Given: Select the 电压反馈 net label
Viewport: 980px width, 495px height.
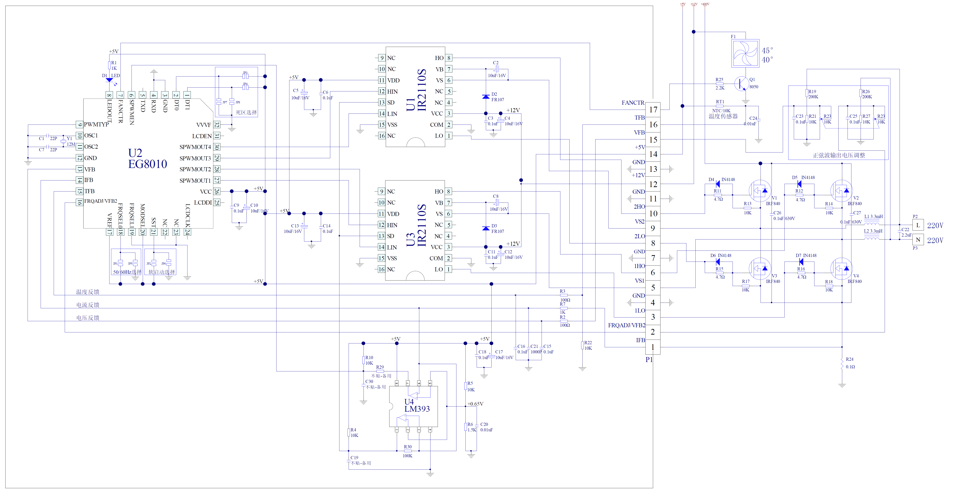Looking at the screenshot, I should click(88, 318).
